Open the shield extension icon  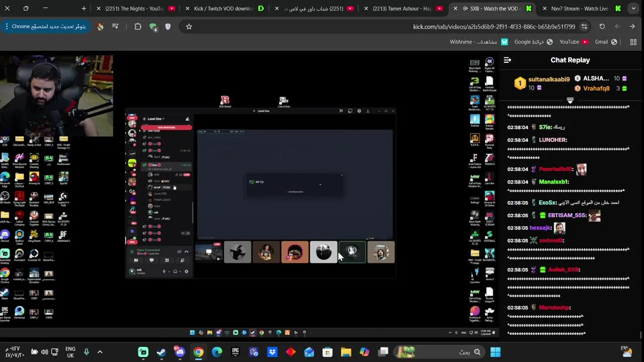click(168, 27)
